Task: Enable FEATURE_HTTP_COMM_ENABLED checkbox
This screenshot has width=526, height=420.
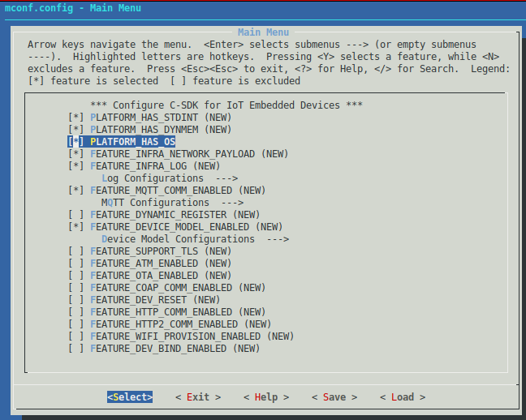Action: 75,312
